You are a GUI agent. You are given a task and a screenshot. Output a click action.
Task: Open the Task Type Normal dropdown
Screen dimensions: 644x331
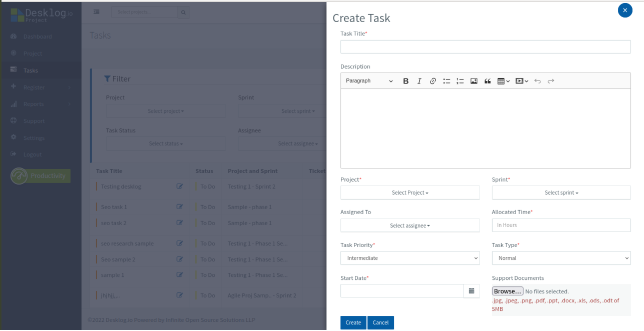[561, 258]
